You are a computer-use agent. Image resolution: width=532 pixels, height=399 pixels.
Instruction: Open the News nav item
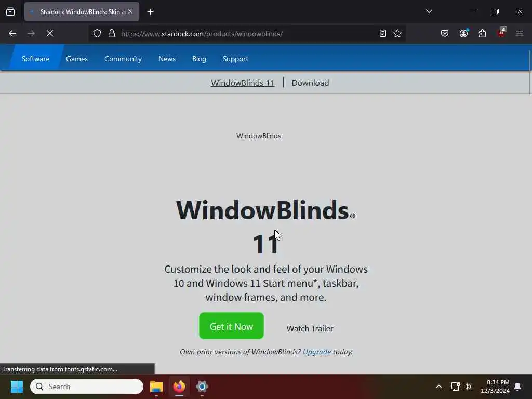(167, 59)
